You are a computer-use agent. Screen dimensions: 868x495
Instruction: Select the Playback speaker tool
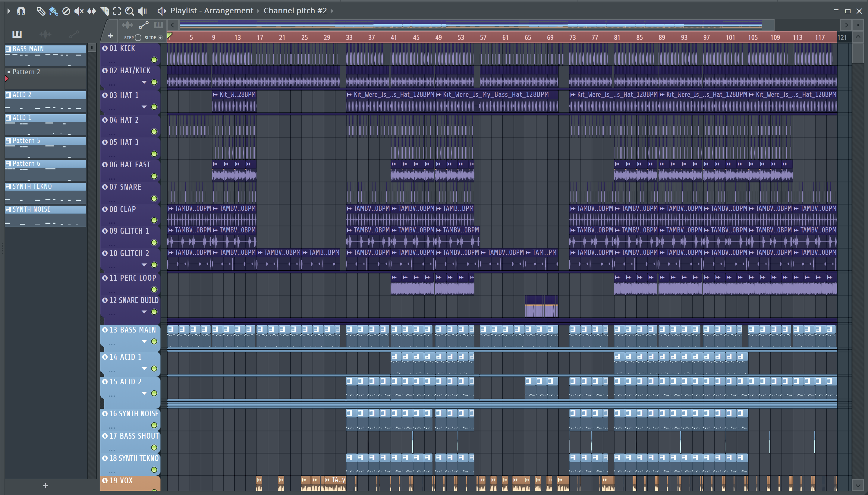coord(142,11)
